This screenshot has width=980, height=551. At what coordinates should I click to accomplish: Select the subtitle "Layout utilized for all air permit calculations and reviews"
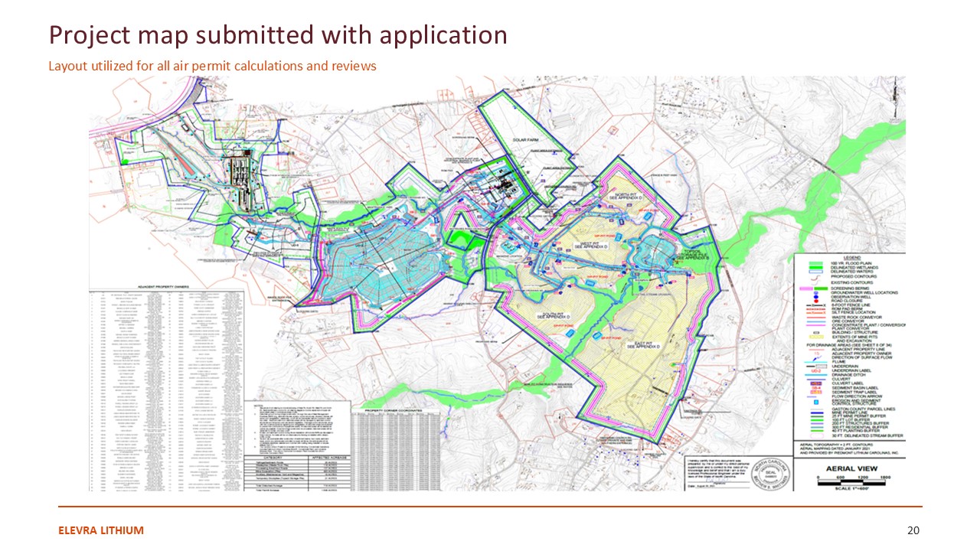pyautogui.click(x=213, y=66)
